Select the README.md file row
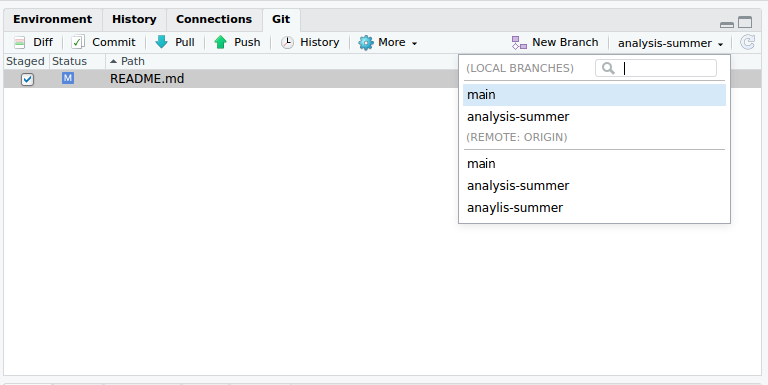 tap(231, 79)
